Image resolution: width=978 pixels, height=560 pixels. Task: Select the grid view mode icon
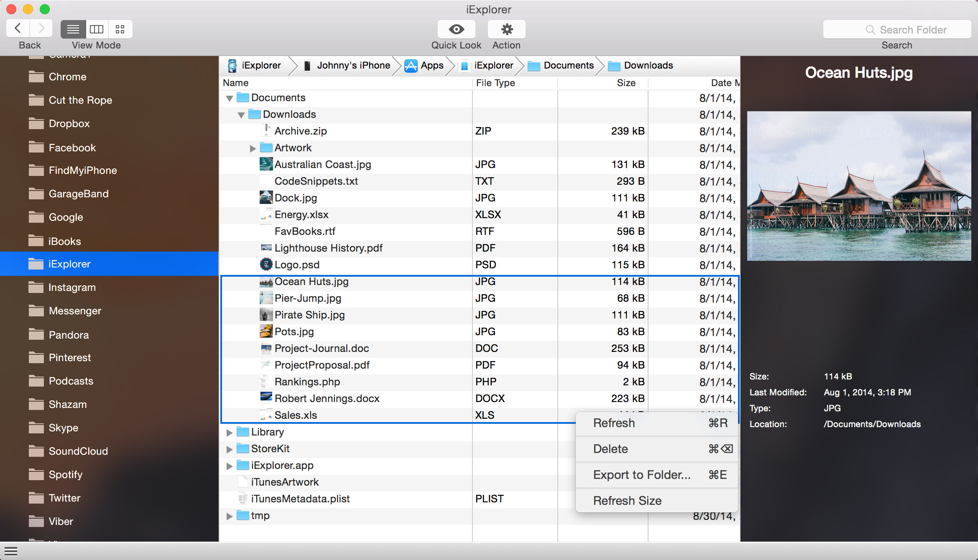pos(120,29)
